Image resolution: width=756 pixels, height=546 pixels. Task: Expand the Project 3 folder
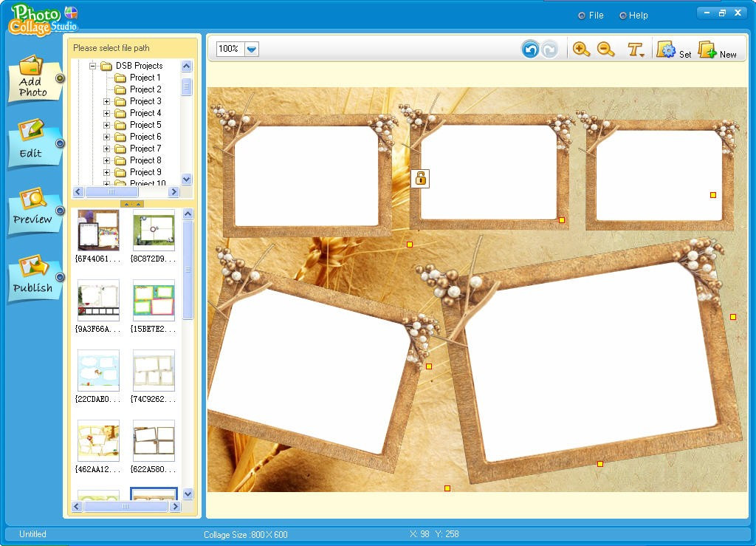coord(106,102)
